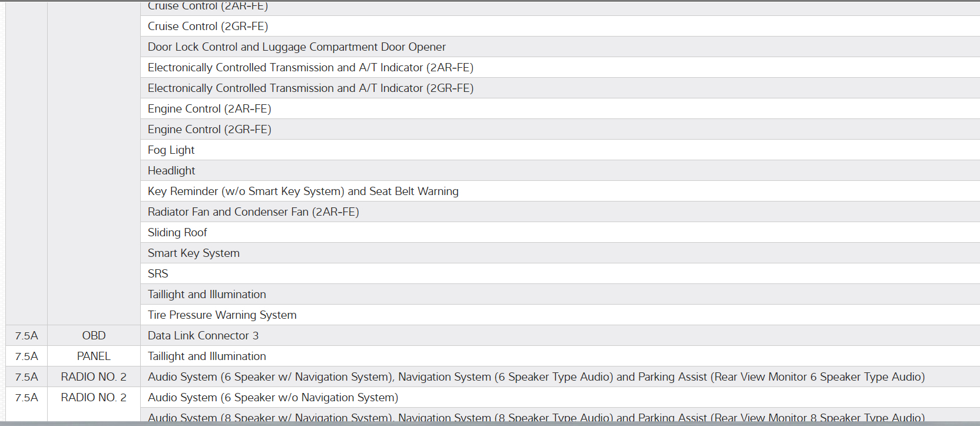
Task: Select the Headlight row
Action: 171,171
